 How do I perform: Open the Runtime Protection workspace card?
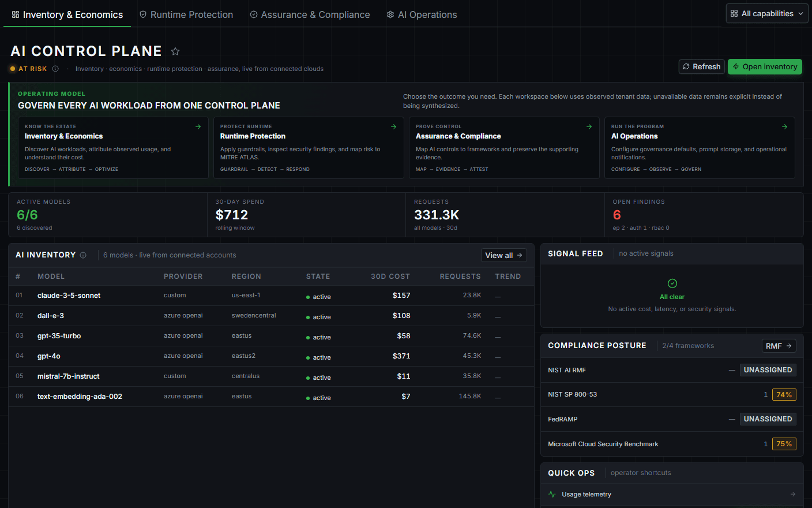tap(309, 148)
